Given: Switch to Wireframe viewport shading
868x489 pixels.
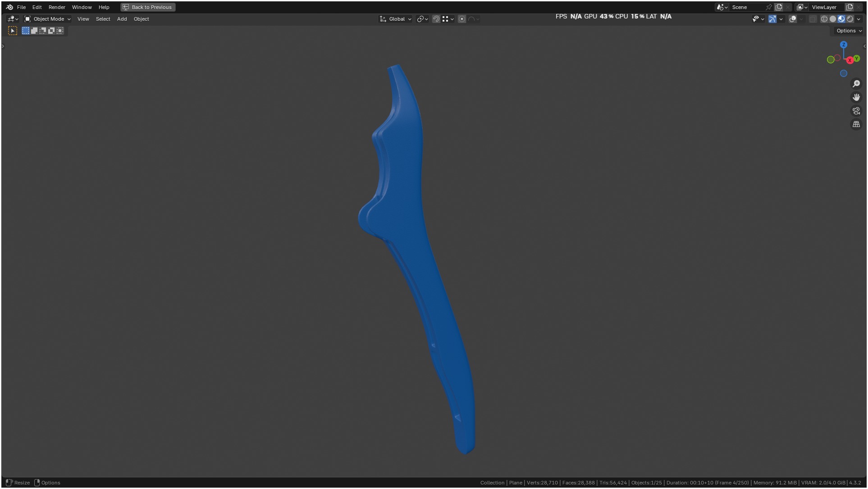Looking at the screenshot, I should point(824,19).
